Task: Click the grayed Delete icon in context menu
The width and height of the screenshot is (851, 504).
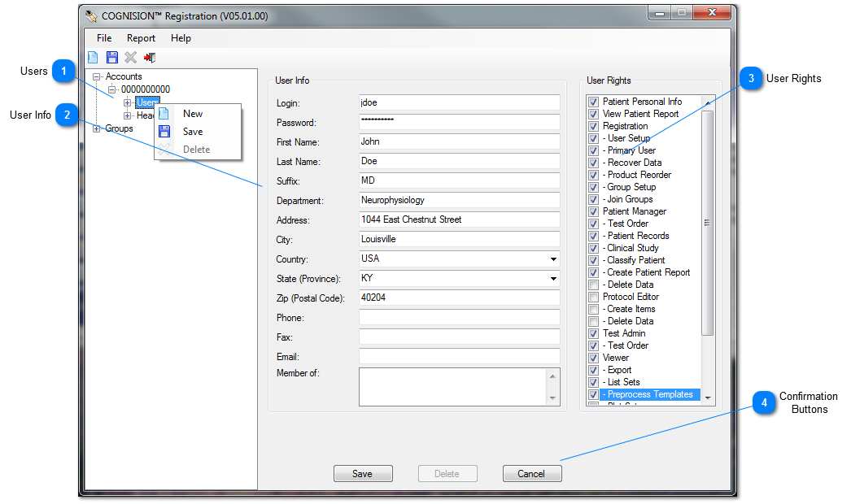Action: (x=164, y=150)
